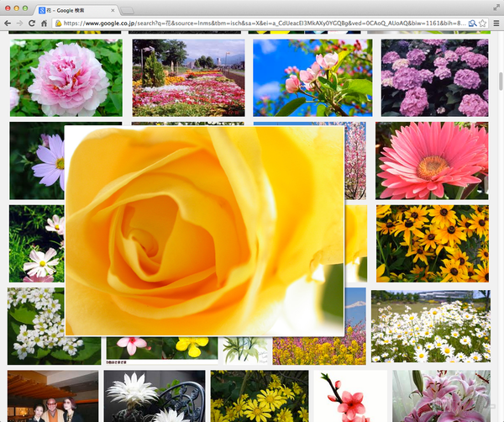Go to the home page icon

coord(44,24)
